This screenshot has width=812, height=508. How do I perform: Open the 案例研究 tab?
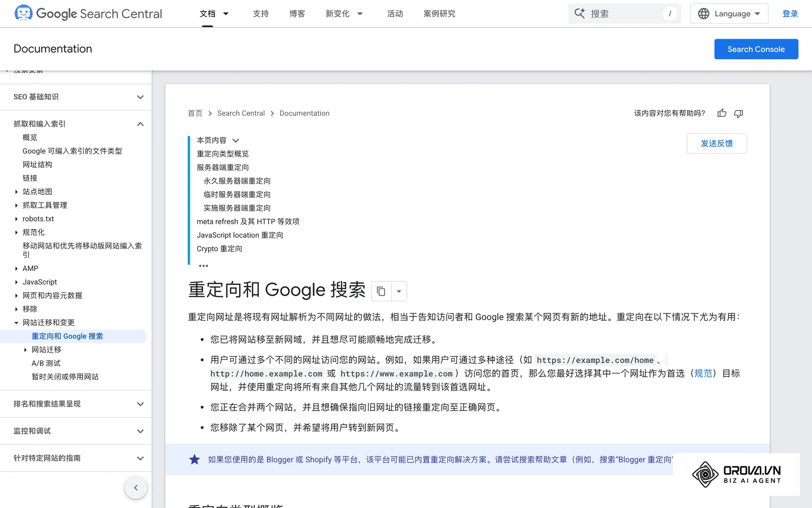[439, 14]
